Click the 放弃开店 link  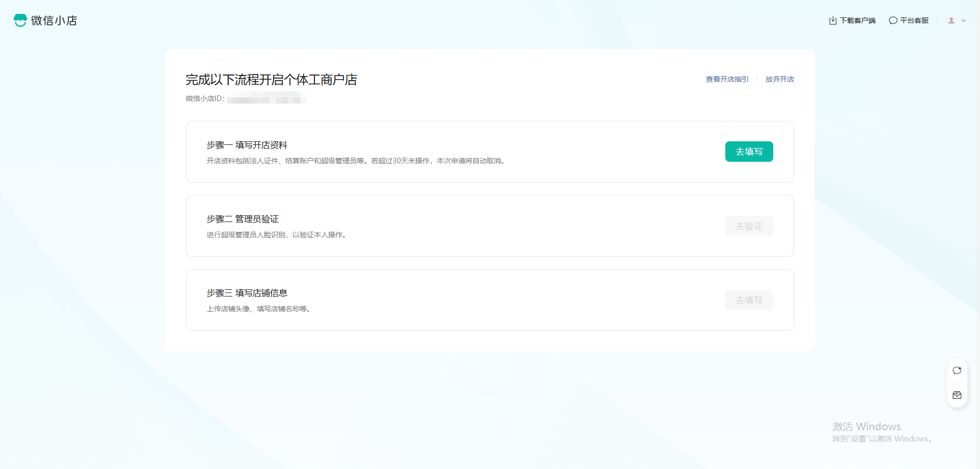[x=779, y=79]
